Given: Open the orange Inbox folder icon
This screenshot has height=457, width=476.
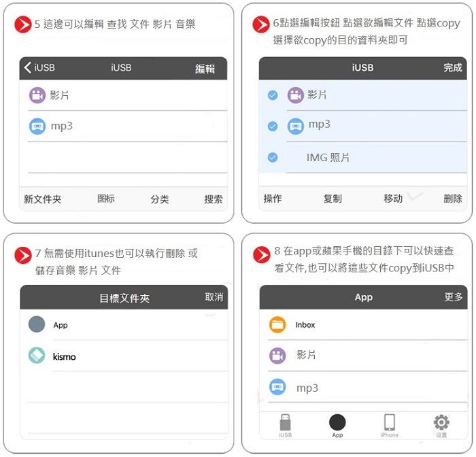Looking at the screenshot, I should click(x=277, y=324).
